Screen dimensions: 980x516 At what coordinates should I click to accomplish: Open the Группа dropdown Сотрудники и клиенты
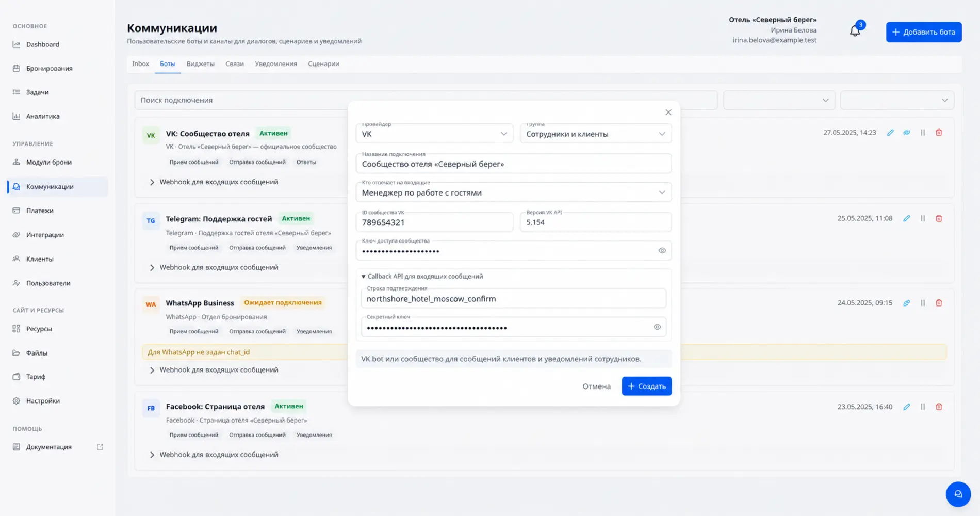tap(596, 134)
